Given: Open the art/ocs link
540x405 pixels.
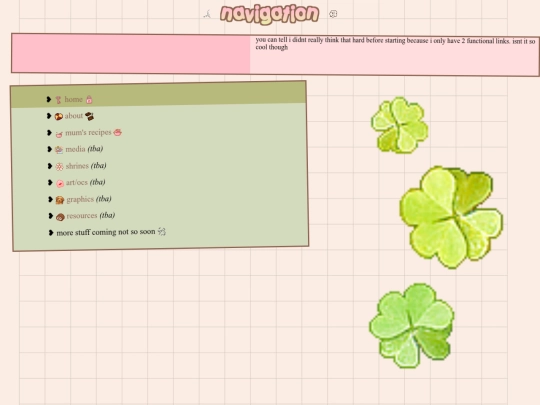Looking at the screenshot, I should (x=77, y=183).
